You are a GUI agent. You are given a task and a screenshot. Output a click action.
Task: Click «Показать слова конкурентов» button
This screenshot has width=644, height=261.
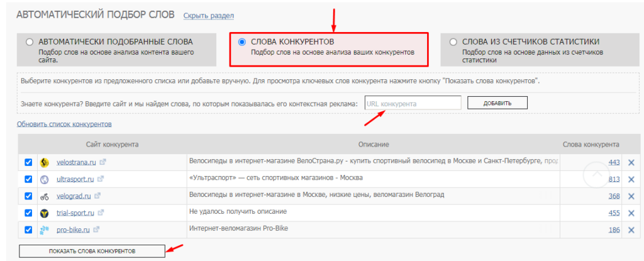coord(92,251)
